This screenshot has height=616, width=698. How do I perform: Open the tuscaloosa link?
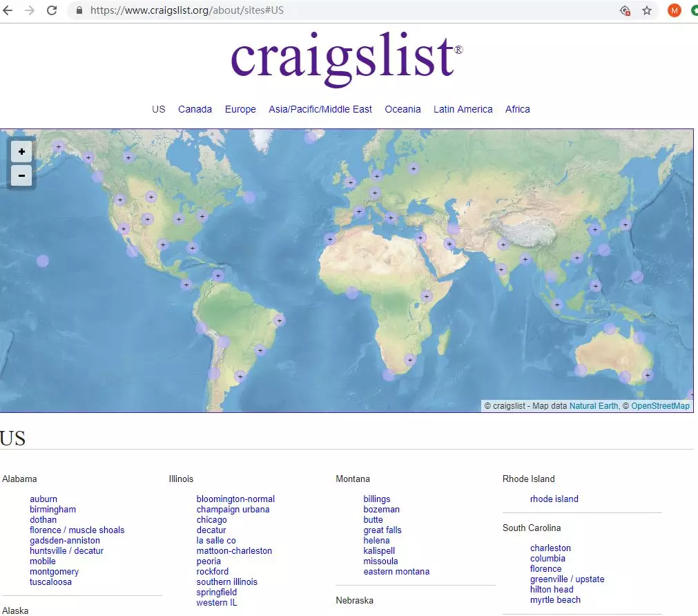coord(51,581)
